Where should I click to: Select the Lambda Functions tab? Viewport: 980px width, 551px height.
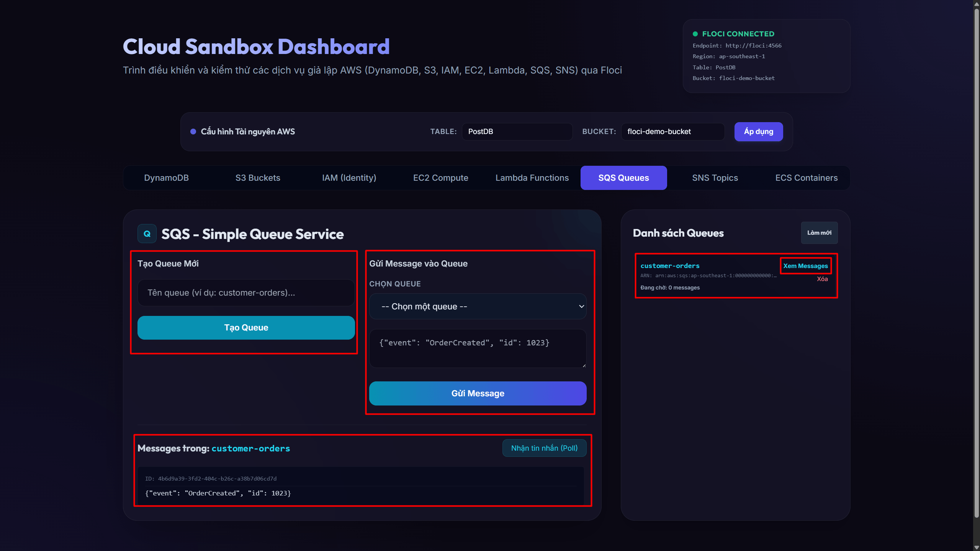pos(532,178)
